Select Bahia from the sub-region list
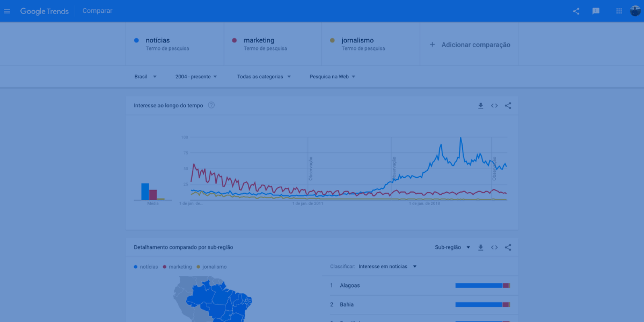 347,304
